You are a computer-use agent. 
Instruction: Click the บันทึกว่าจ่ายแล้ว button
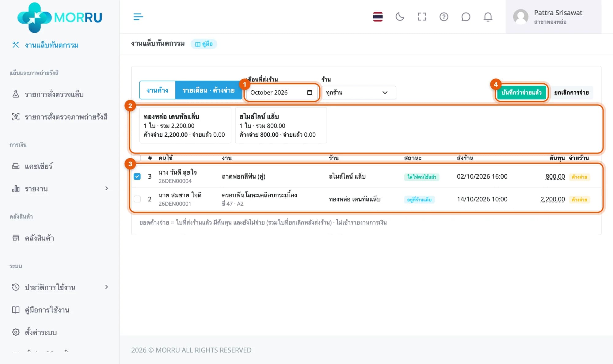(x=521, y=93)
